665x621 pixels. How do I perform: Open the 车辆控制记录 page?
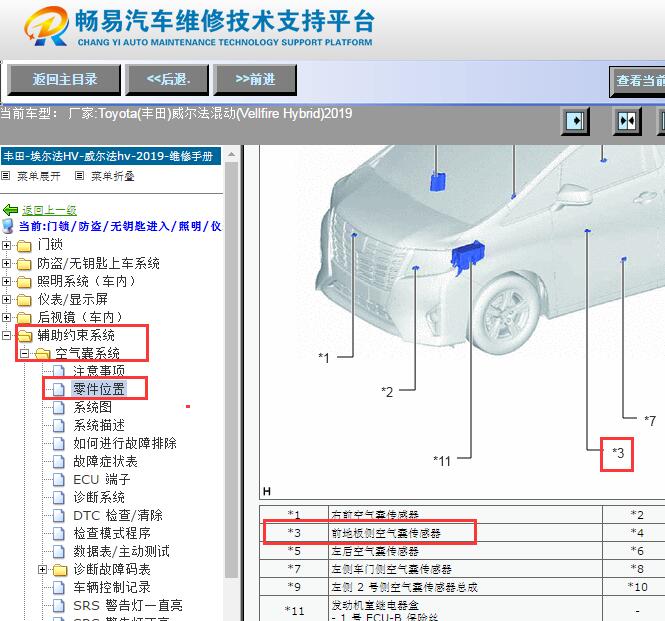click(x=112, y=587)
